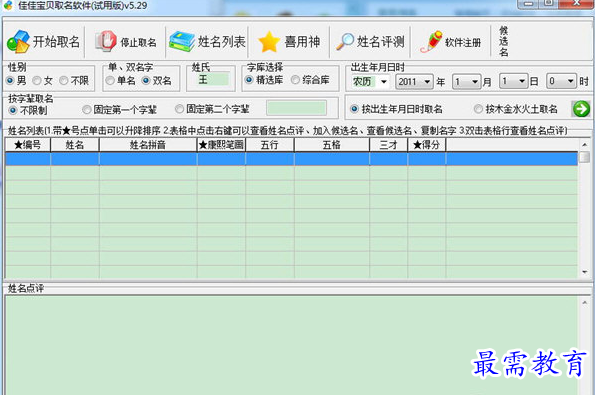595x395 pixels.
Task: Sort by the ★编号 column header
Action: coord(28,145)
